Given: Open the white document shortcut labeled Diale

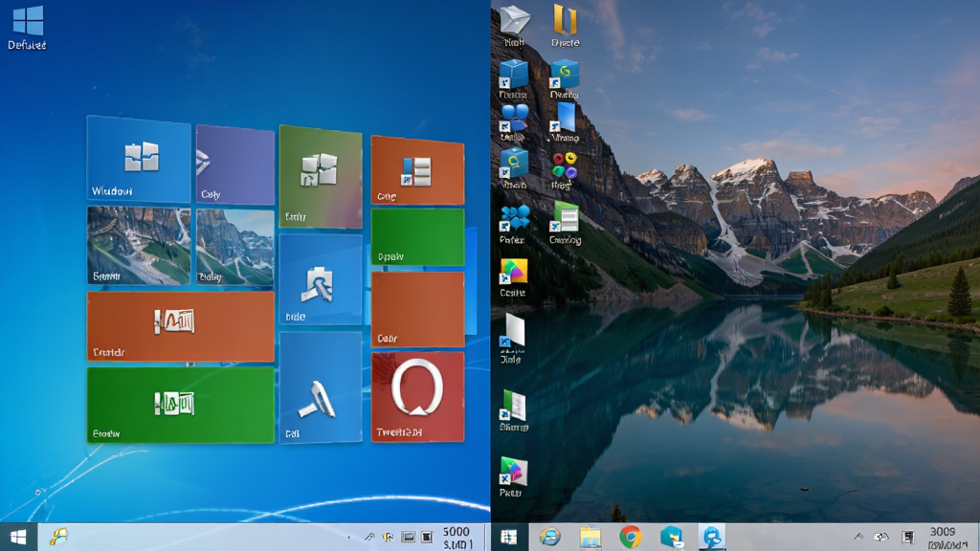Looking at the screenshot, I should click(x=512, y=338).
